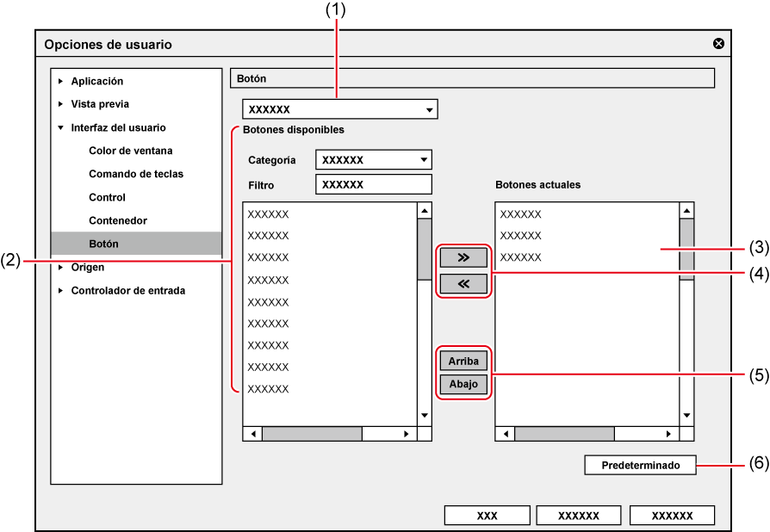Open the Categoría dropdown
Screen dimensions: 770x532
coord(423,160)
